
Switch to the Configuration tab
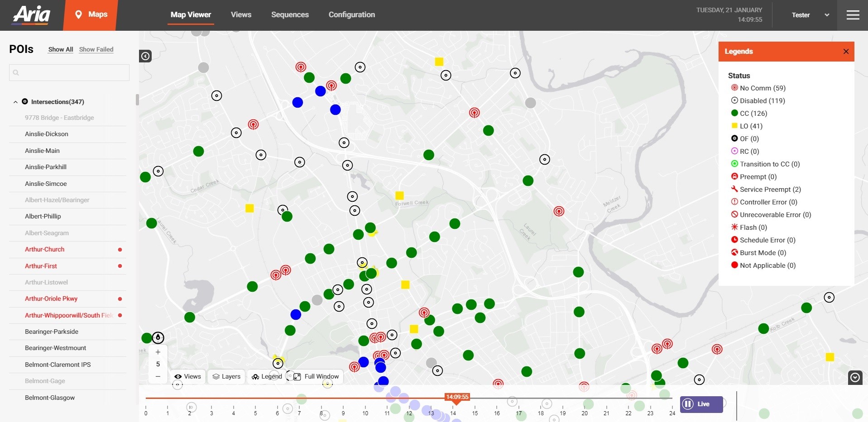(x=352, y=14)
